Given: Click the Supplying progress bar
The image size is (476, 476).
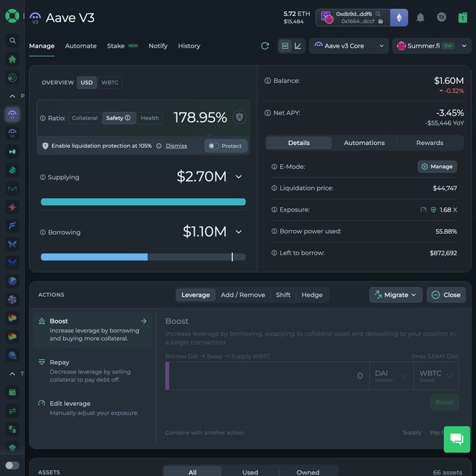Looking at the screenshot, I should point(143,202).
